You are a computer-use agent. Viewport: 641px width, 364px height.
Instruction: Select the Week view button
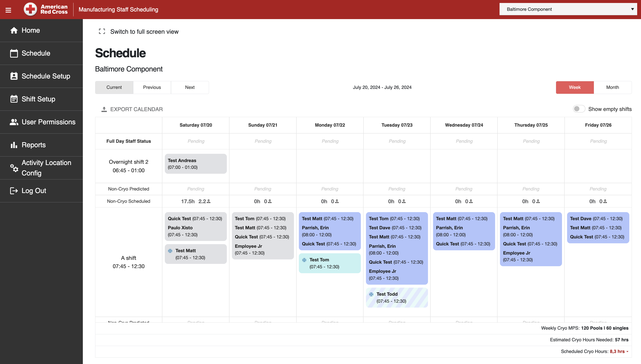[575, 87]
